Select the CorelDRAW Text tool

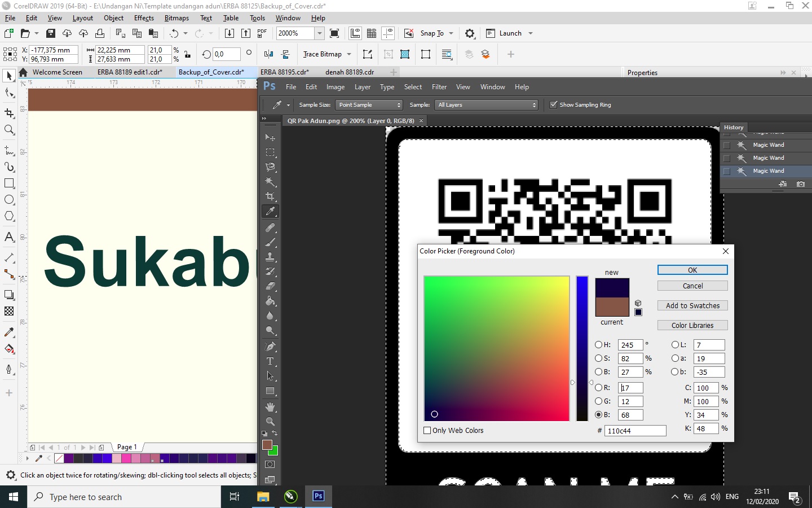click(9, 237)
